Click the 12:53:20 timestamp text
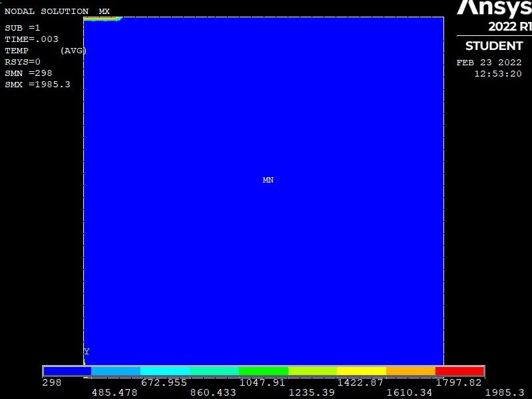 (498, 74)
